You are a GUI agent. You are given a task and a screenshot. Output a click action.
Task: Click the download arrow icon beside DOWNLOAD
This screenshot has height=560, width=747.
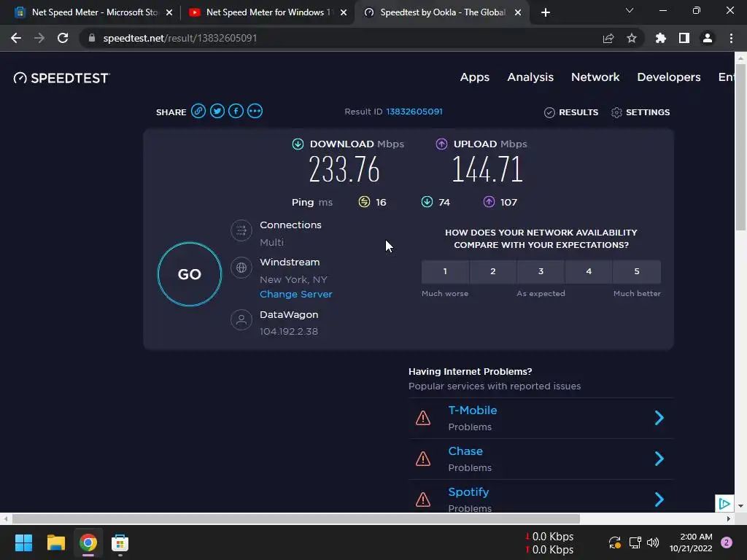(298, 144)
